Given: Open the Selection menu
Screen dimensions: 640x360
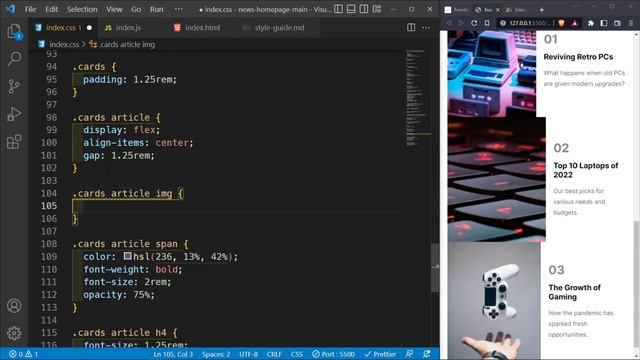Looking at the screenshot, I should pyautogui.click(x=82, y=9).
